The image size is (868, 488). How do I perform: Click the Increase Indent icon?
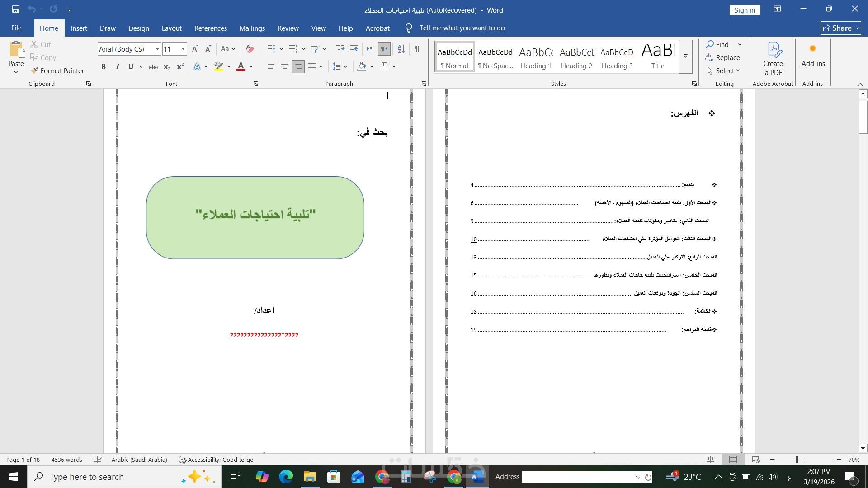[354, 49]
